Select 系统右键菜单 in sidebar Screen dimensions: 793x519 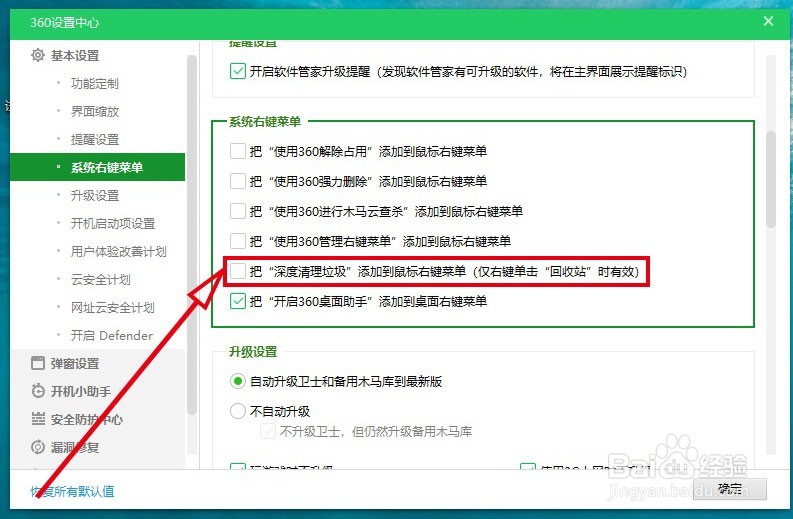coord(98,167)
